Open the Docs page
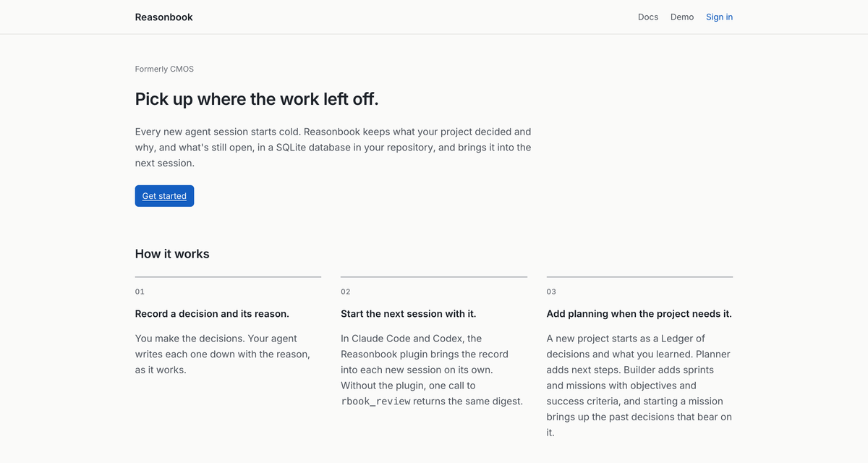The image size is (868, 463). pos(648,17)
